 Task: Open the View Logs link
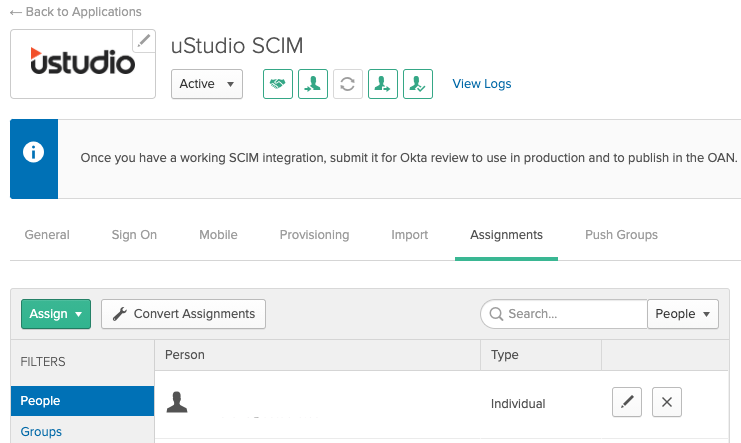[482, 84]
